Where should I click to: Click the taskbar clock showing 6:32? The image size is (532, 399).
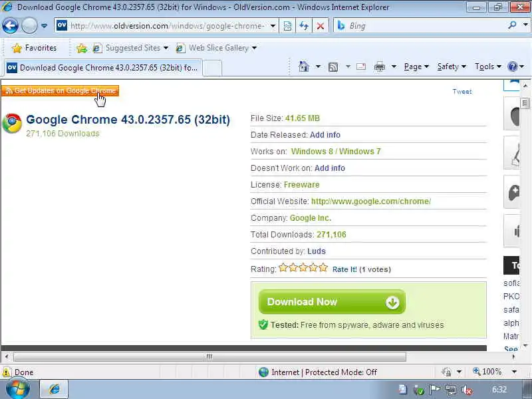pyautogui.click(x=499, y=390)
